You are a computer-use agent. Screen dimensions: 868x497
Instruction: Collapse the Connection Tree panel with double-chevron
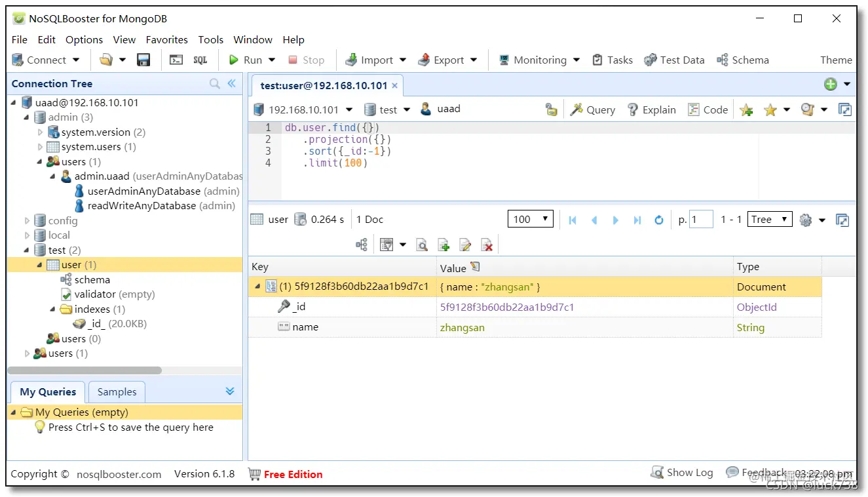231,83
